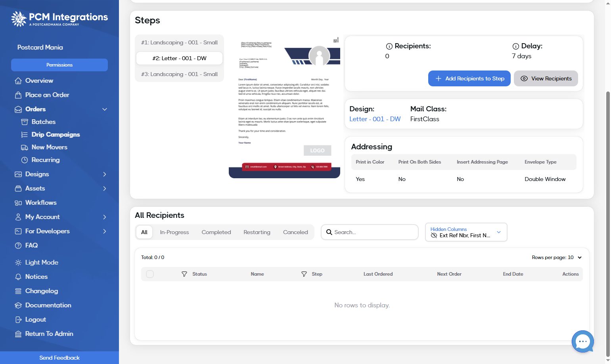
Task: Expand the Designs submenu chevron
Action: click(x=105, y=174)
